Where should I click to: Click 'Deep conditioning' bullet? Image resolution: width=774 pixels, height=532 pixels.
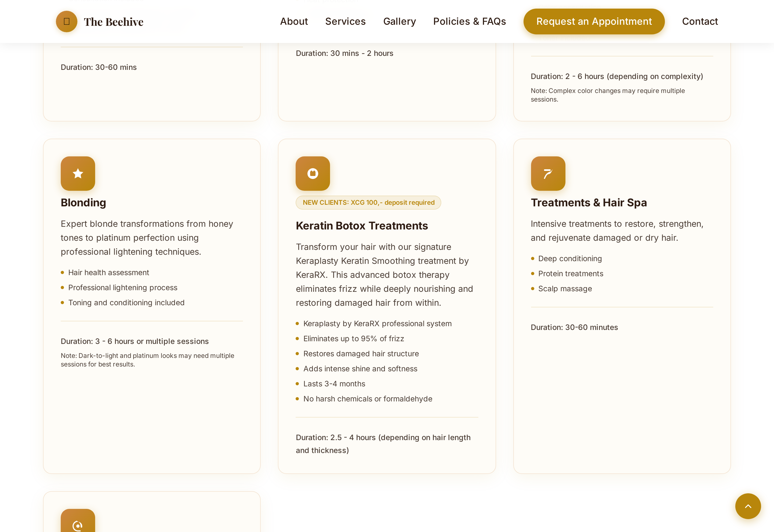coord(570,258)
